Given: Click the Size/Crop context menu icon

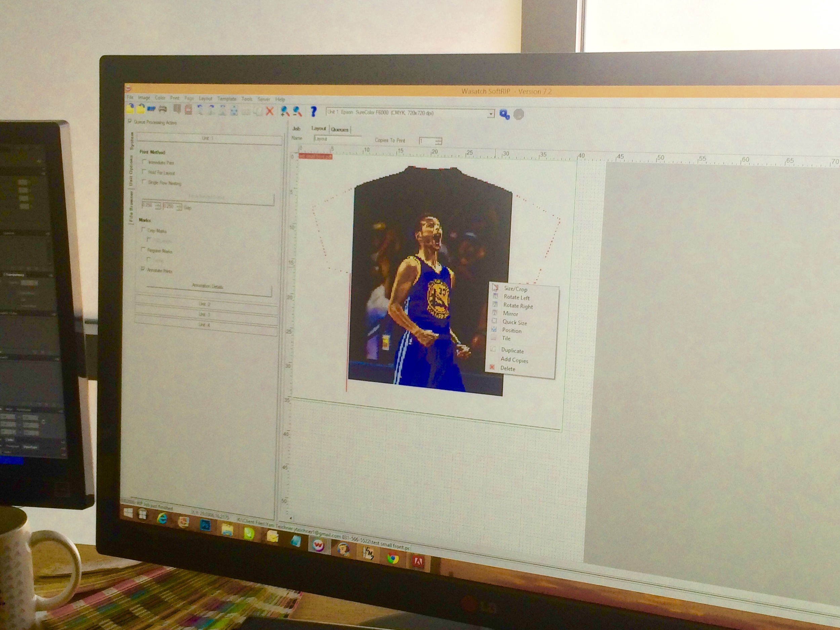Looking at the screenshot, I should tap(495, 288).
